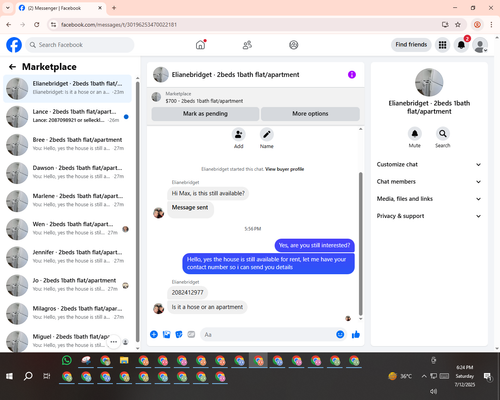Viewport: 500px width, 400px height.
Task: Open Windows taskbar search
Action: 28,376
